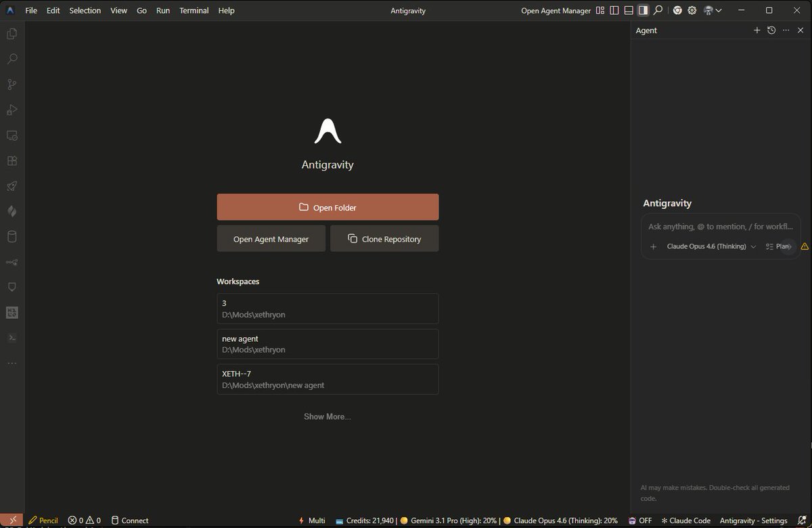Open the terminal prompt icon in activity bar

pos(12,338)
